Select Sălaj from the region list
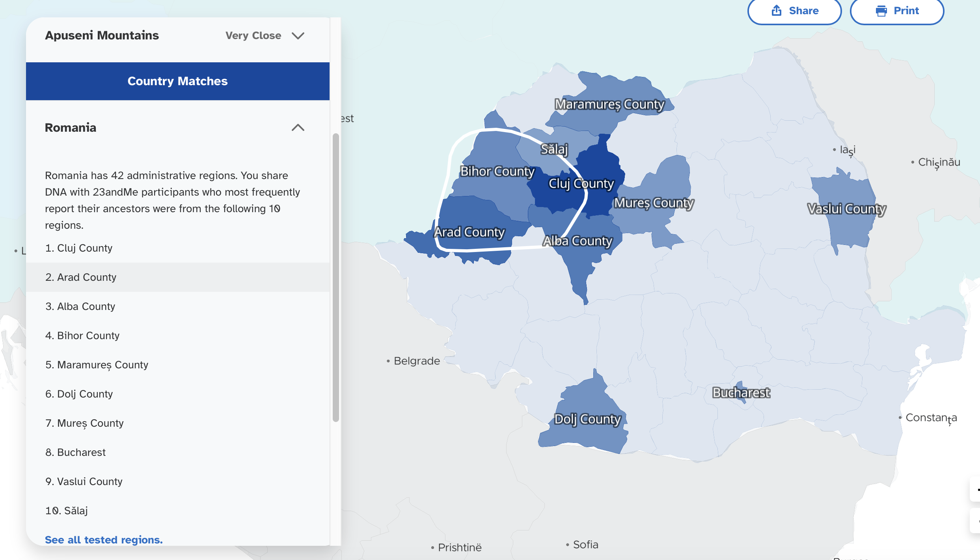This screenshot has height=560, width=980. (67, 511)
